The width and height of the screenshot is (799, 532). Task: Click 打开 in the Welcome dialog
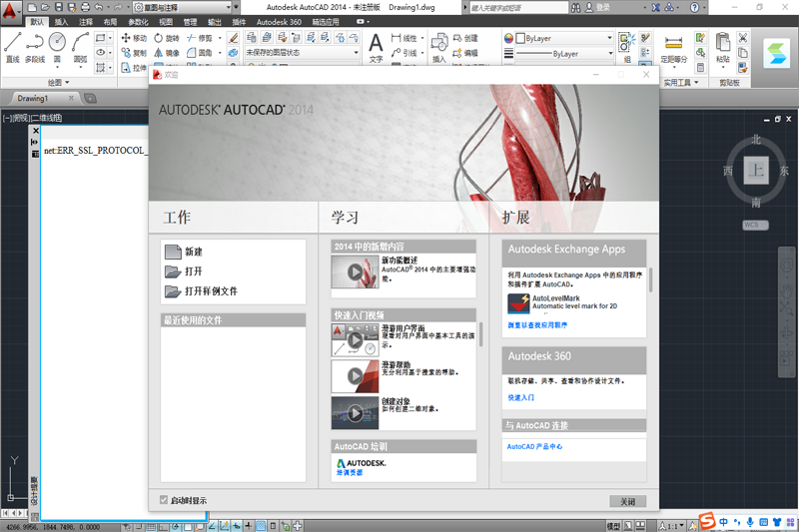pos(184,271)
